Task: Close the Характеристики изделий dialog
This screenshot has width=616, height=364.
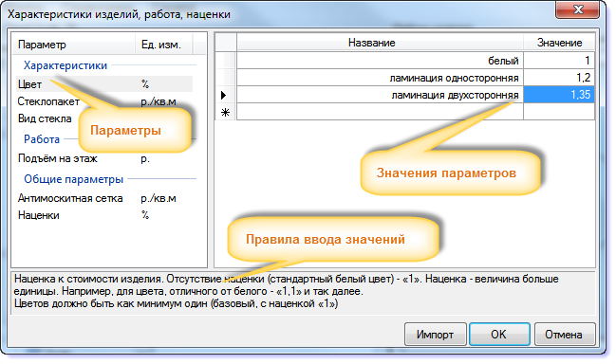Action: coord(577,9)
